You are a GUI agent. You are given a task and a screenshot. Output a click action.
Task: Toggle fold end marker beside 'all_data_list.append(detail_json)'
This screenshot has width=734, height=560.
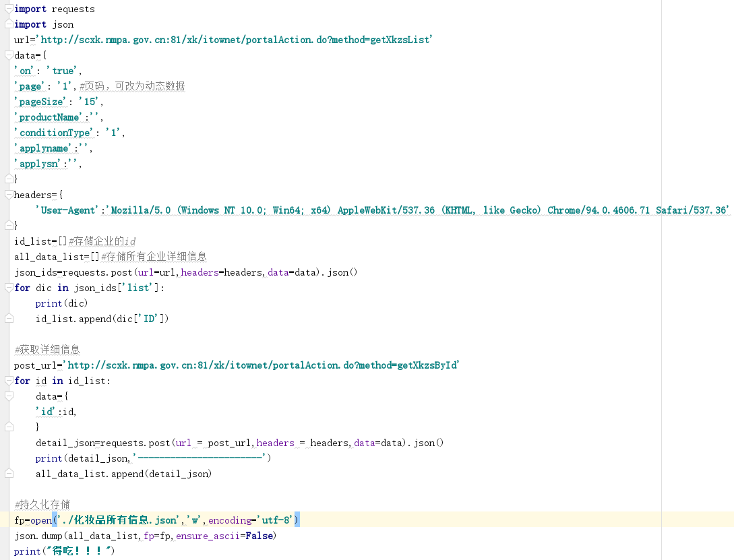9,474
